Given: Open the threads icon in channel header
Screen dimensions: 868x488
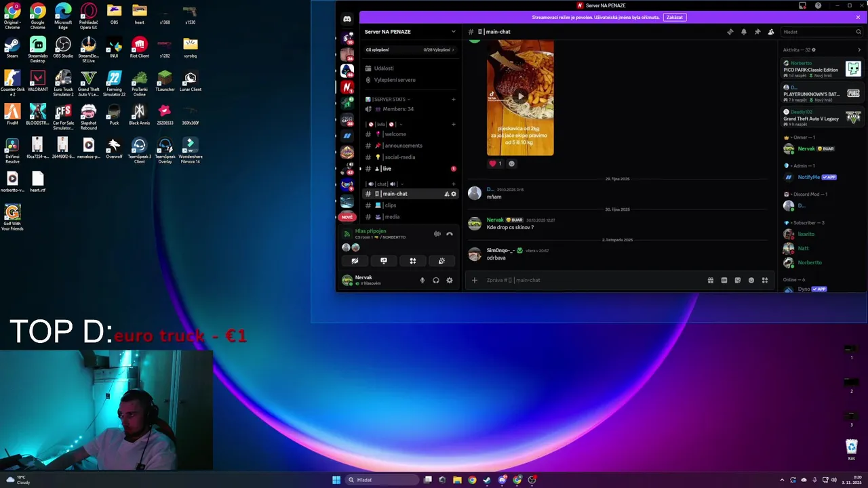Looking at the screenshot, I should 730,32.
